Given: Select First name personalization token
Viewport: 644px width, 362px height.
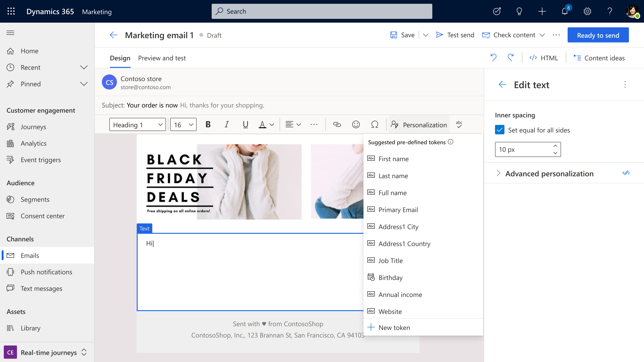Looking at the screenshot, I should coord(393,158).
